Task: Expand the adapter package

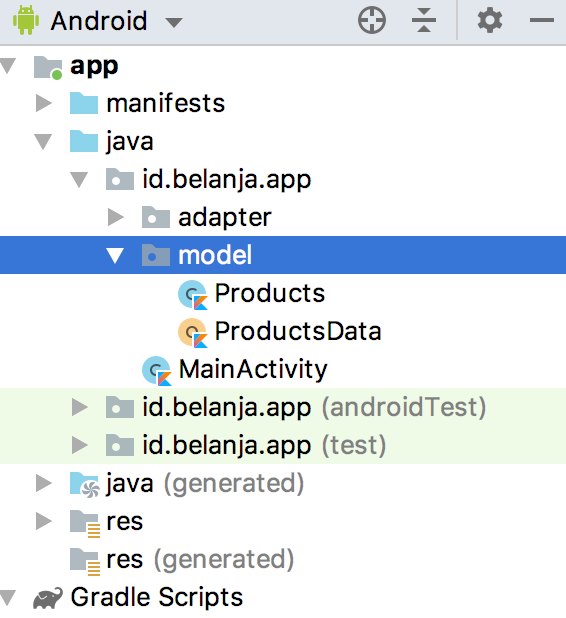Action: [116, 217]
